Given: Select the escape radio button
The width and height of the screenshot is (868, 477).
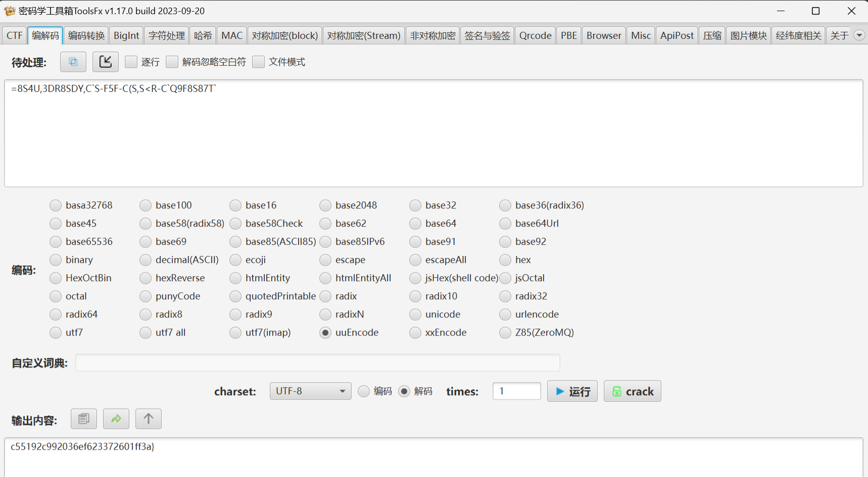Looking at the screenshot, I should click(325, 260).
